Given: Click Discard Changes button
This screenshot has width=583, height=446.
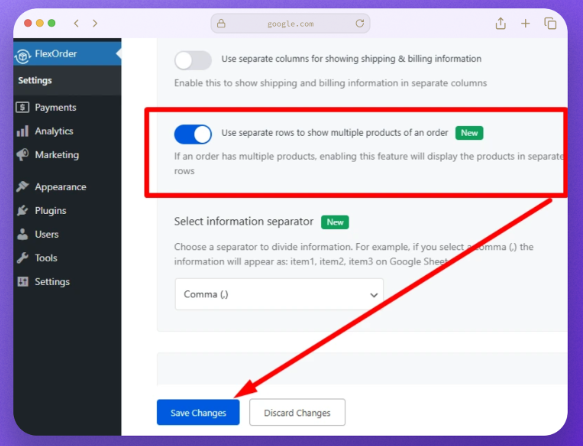Looking at the screenshot, I should click(297, 413).
